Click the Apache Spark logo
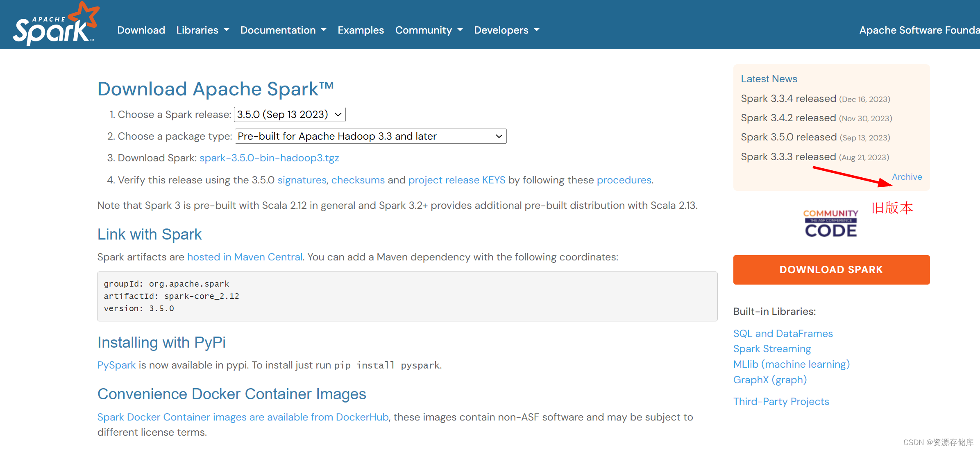Viewport: 980px width, 450px height. coord(55,25)
